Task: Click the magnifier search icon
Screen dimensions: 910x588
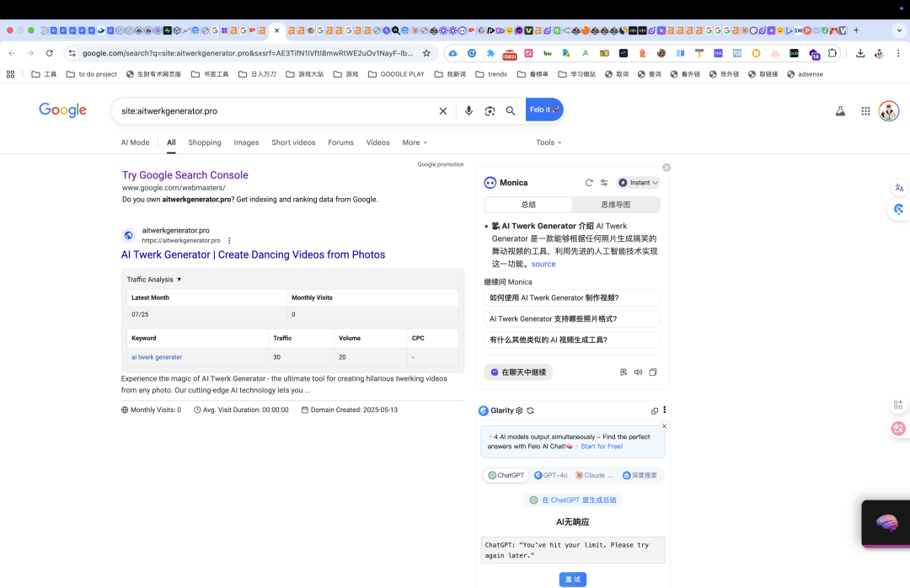Action: point(510,111)
